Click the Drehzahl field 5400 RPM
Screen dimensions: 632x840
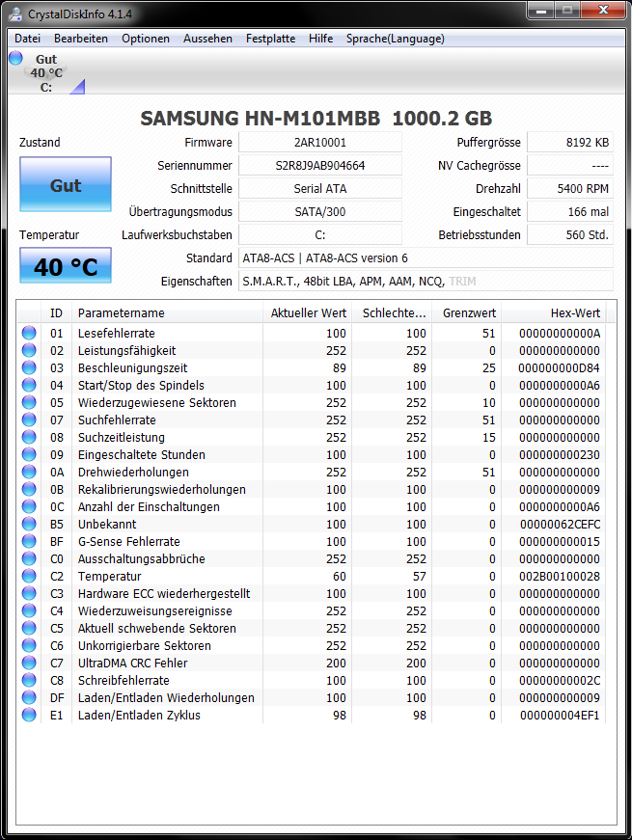click(x=570, y=189)
